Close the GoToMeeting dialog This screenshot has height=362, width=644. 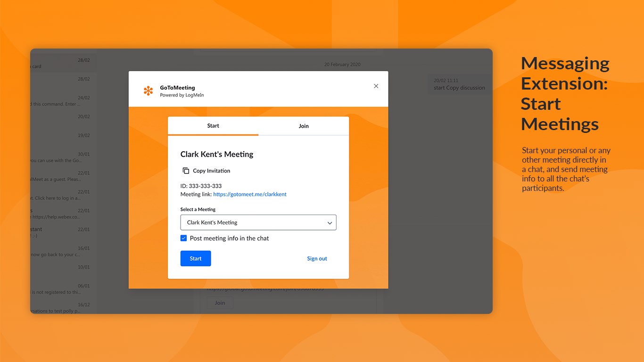pos(376,86)
